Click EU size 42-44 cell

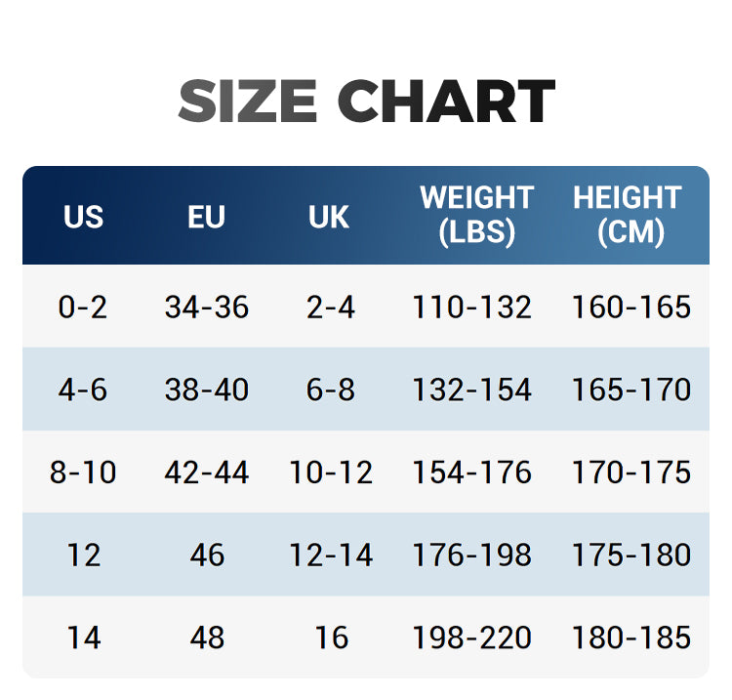click(x=206, y=473)
